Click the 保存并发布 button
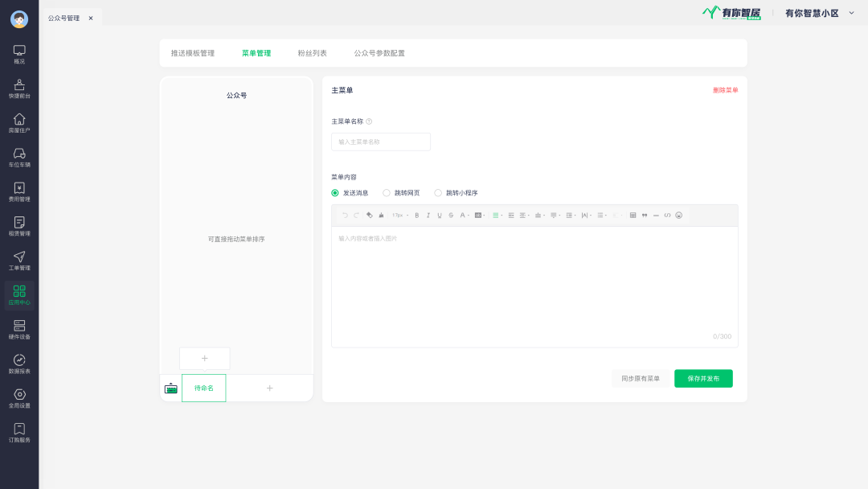The image size is (868, 489). click(x=703, y=379)
